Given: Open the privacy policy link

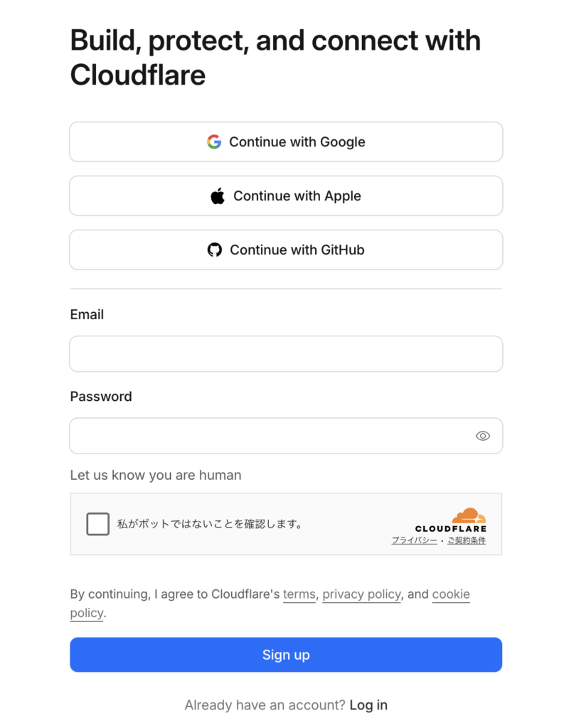Looking at the screenshot, I should (x=361, y=594).
